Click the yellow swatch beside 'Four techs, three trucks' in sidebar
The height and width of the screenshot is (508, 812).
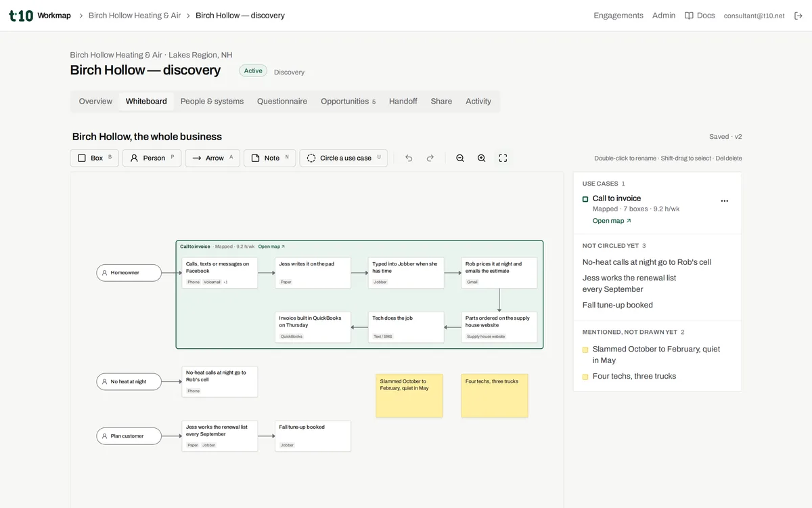585,377
